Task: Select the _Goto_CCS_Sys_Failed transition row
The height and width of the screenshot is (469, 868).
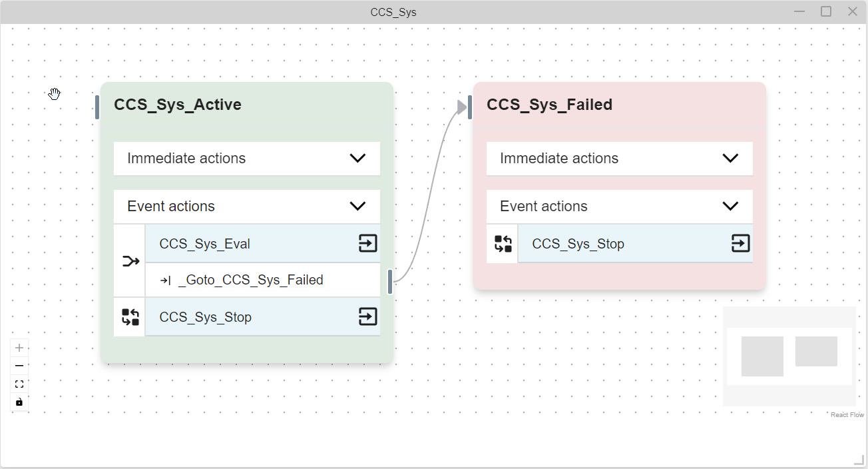Action: pyautogui.click(x=263, y=280)
